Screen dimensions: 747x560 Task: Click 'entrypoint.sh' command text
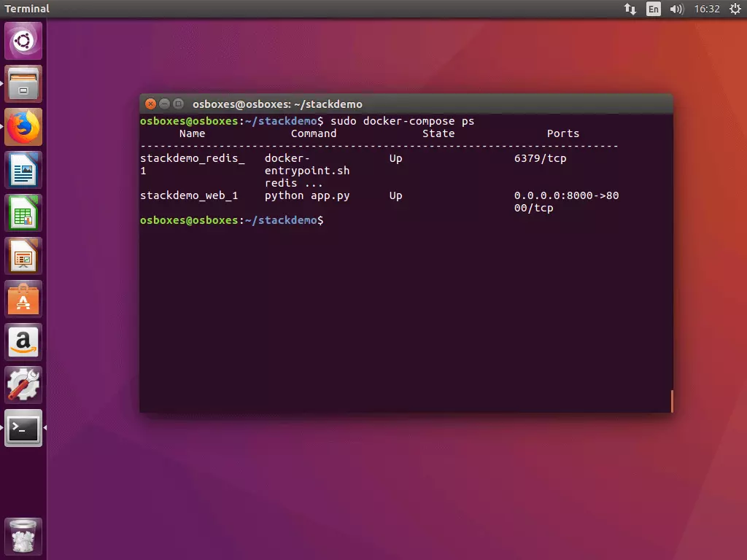[307, 171]
